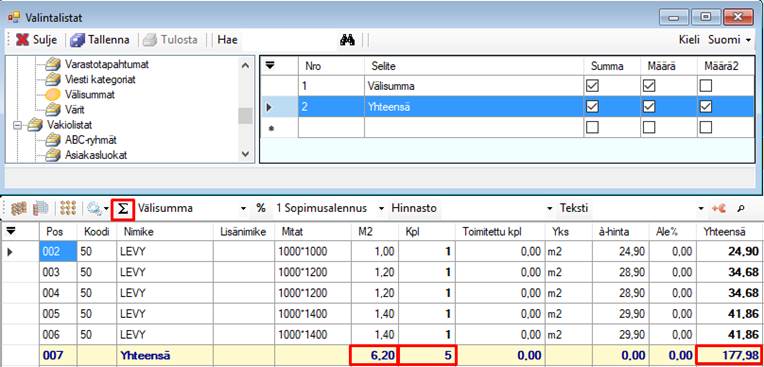Check Määrä checkbox in the empty new row
Image resolution: width=764 pixels, height=367 pixels.
(649, 127)
